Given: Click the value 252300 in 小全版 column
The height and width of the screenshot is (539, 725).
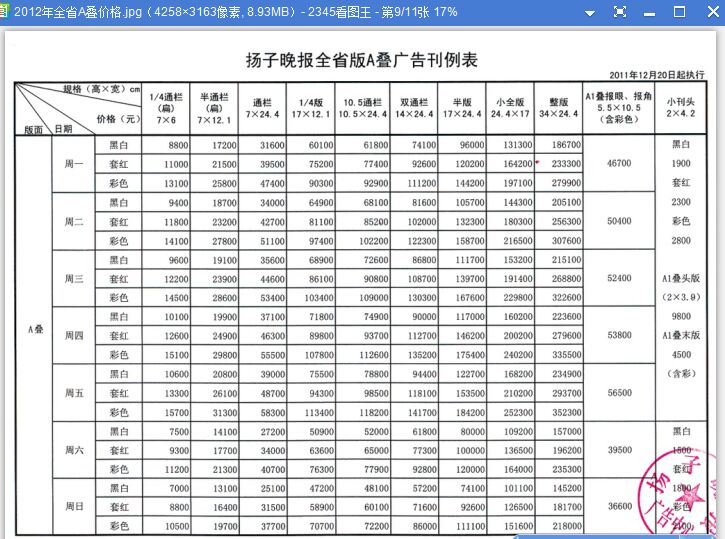Looking at the screenshot, I should coord(518,412).
